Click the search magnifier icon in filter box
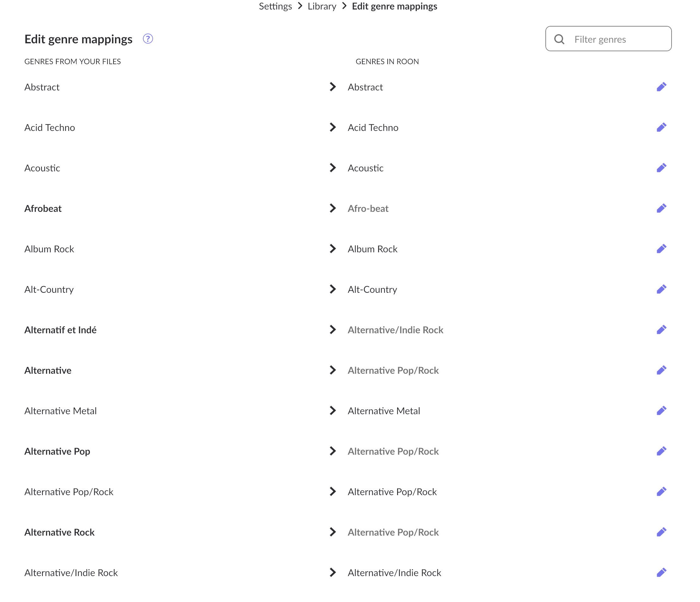 [559, 39]
